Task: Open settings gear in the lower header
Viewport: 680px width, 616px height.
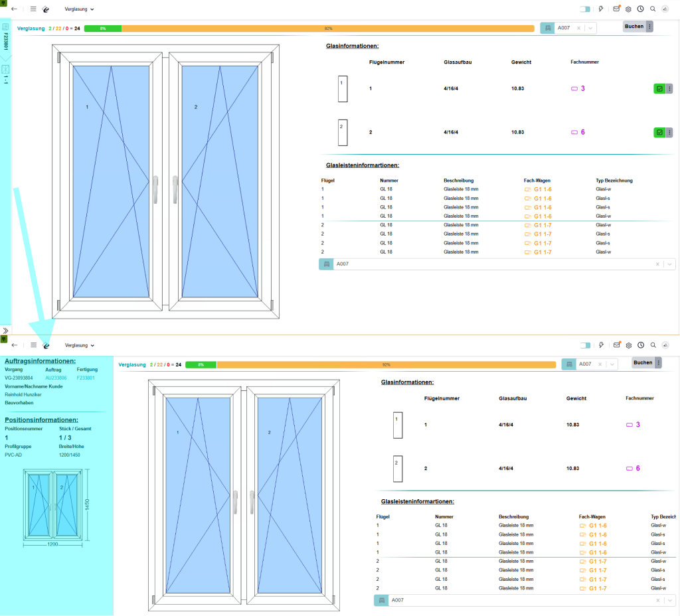Action: coord(628,345)
